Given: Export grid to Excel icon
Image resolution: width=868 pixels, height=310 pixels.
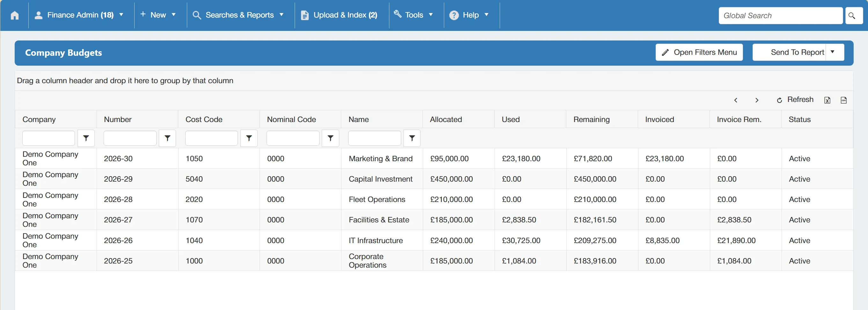Looking at the screenshot, I should (x=827, y=100).
